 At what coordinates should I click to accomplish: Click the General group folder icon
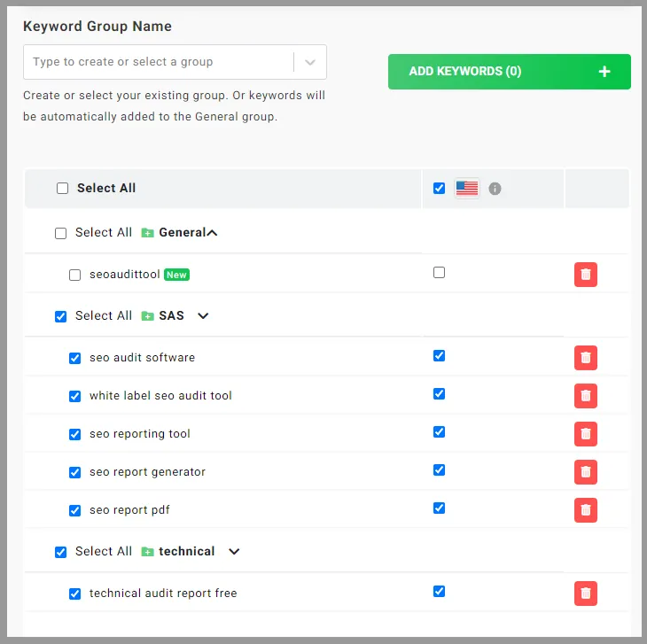(147, 233)
